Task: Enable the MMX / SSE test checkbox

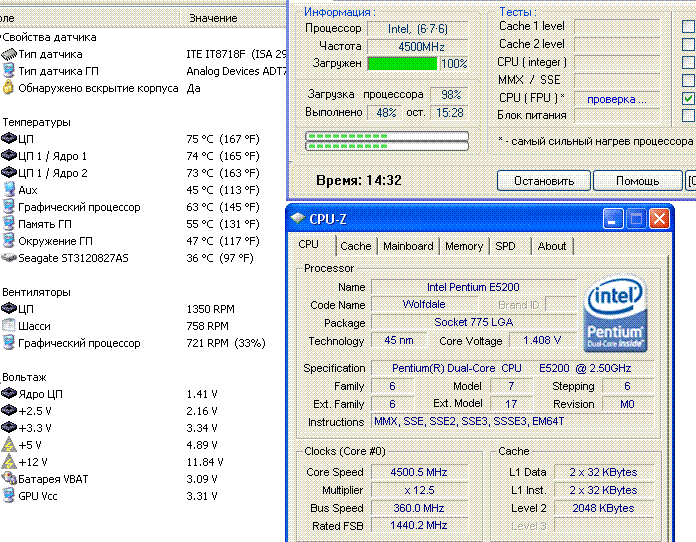Action: coord(688,80)
